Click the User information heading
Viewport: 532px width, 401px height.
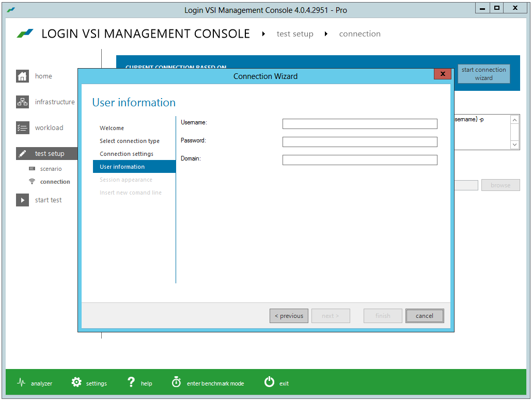[x=134, y=102]
